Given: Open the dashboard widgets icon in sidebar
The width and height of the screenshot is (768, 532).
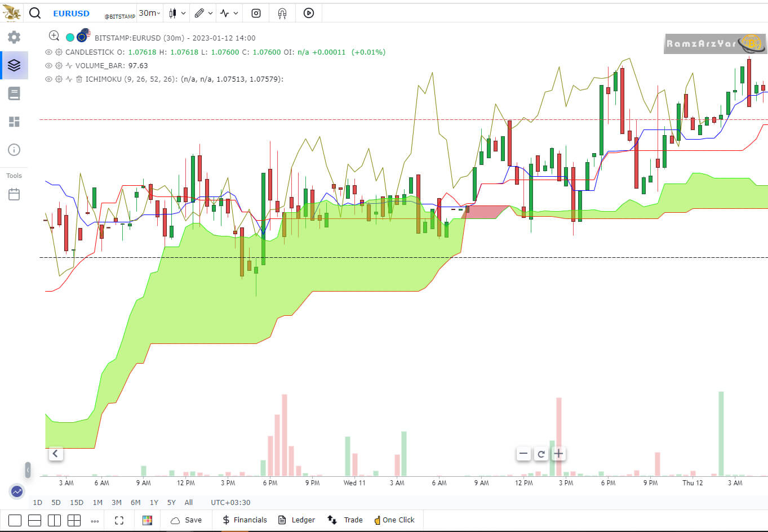Looking at the screenshot, I should point(14,122).
